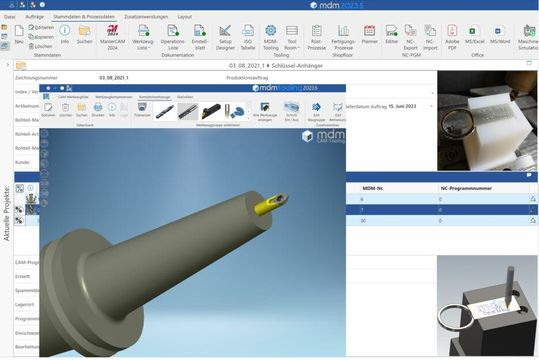Click Löschen in Stammdaten group
Screen dimensions: 539x360
pos(41,46)
